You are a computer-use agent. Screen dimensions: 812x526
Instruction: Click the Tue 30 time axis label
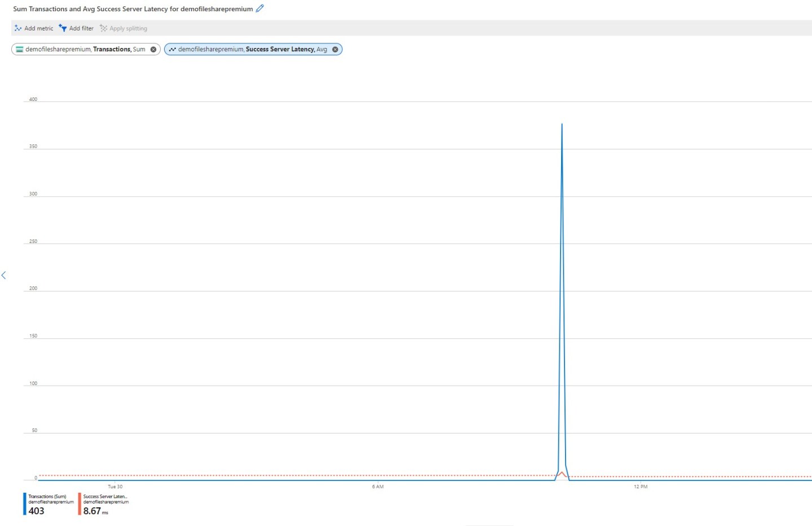point(115,487)
